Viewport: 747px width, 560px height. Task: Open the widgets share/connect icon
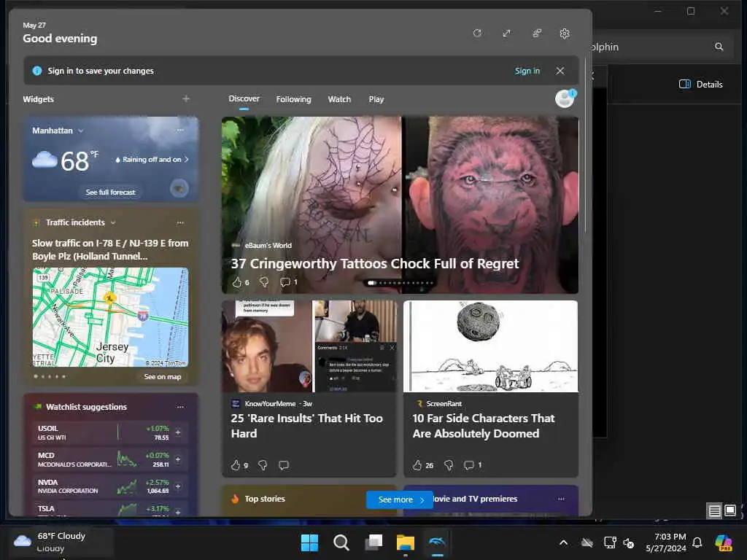[537, 34]
